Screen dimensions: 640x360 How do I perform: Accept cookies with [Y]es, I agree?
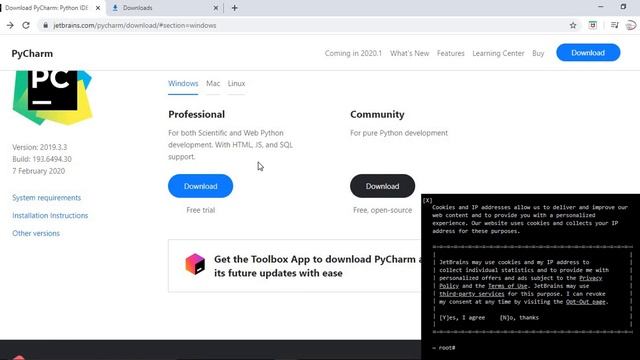click(462, 318)
